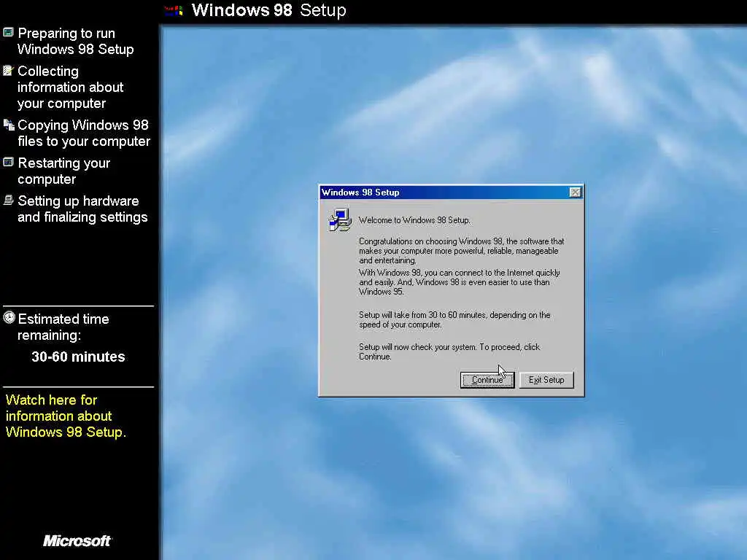Click "Setting up hardware and finalizing settings"
This screenshot has height=560, width=747.
coord(82,209)
